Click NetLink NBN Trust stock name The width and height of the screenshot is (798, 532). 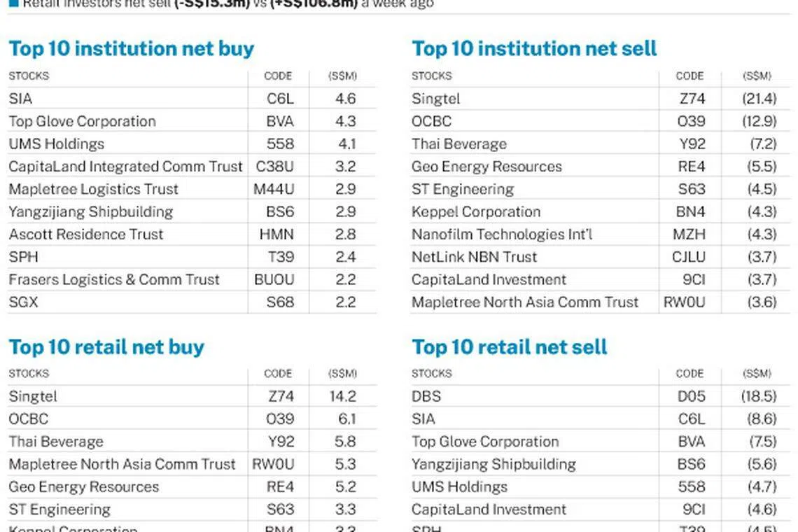pyautogui.click(x=474, y=257)
